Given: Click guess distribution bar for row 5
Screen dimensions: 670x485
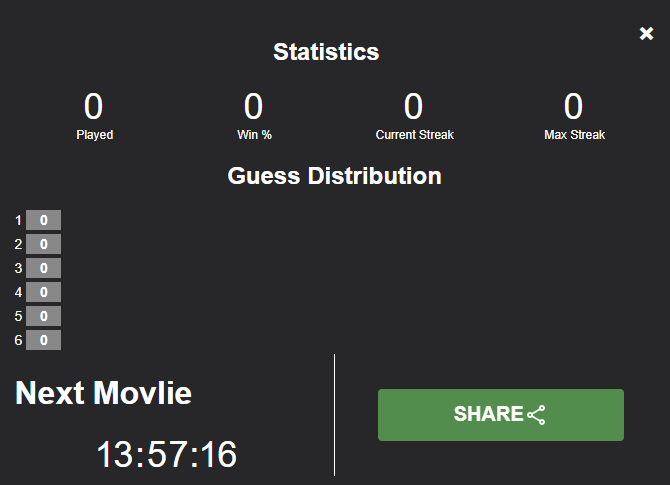Looking at the screenshot, I should pyautogui.click(x=43, y=316).
